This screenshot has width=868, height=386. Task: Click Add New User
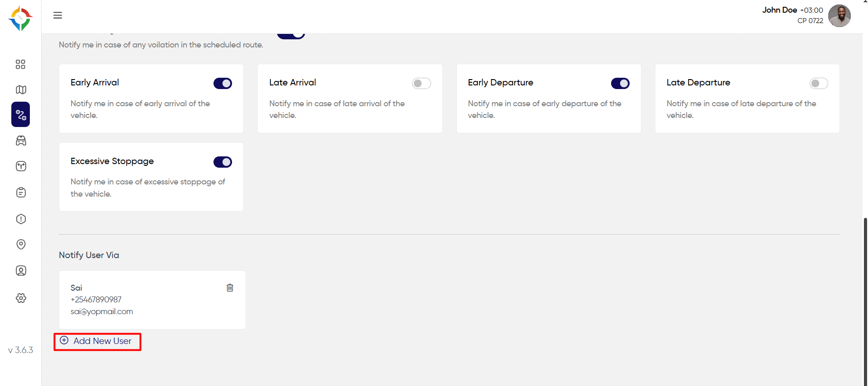[97, 341]
